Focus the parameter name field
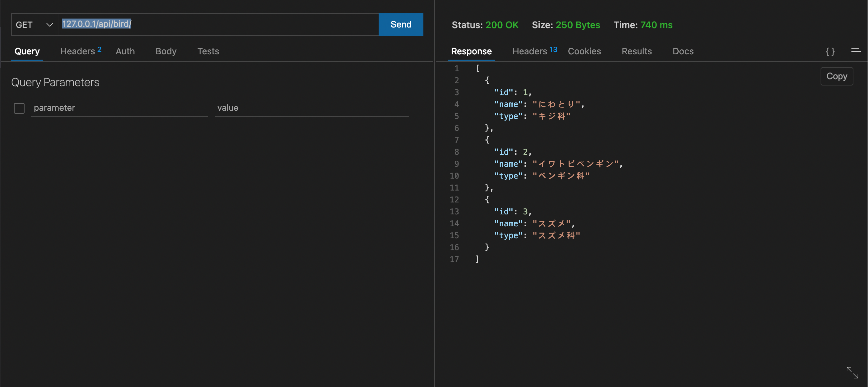The height and width of the screenshot is (387, 868). click(x=119, y=108)
